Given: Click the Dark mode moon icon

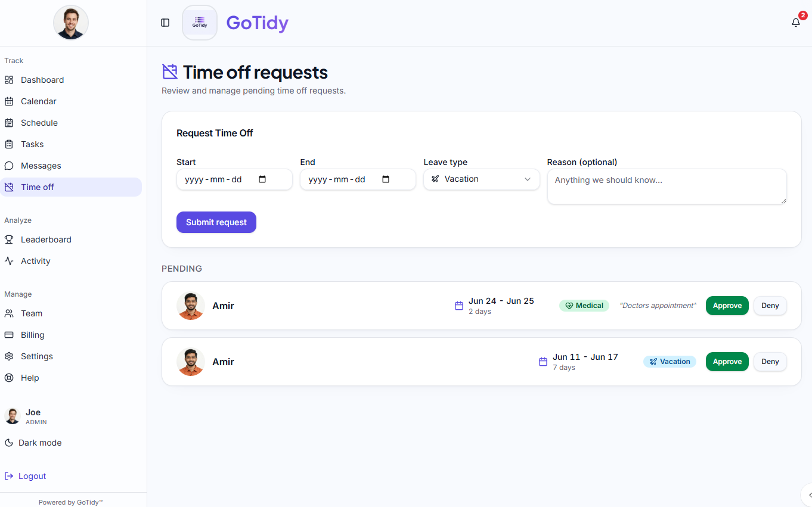Looking at the screenshot, I should coord(9,443).
